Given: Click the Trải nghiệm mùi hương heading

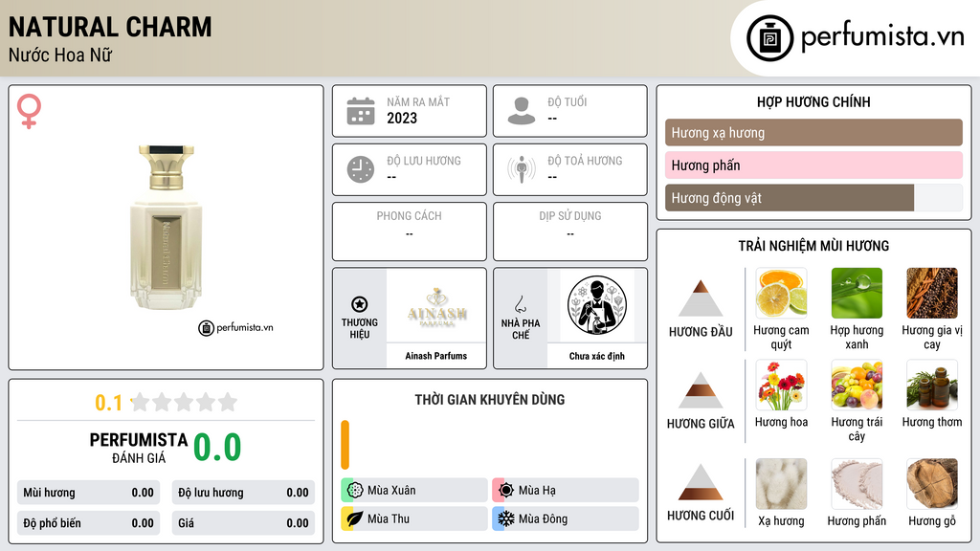Looking at the screenshot, I should pyautogui.click(x=813, y=246).
